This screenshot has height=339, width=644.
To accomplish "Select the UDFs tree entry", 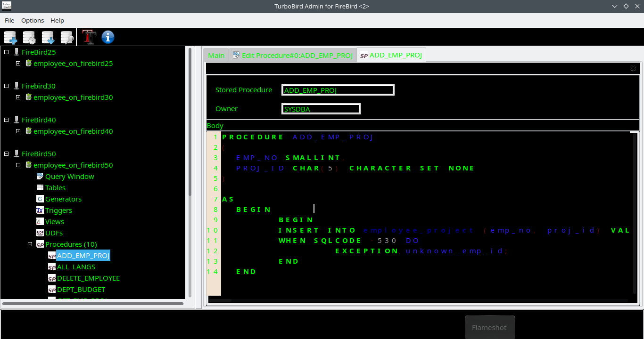I will coord(53,233).
